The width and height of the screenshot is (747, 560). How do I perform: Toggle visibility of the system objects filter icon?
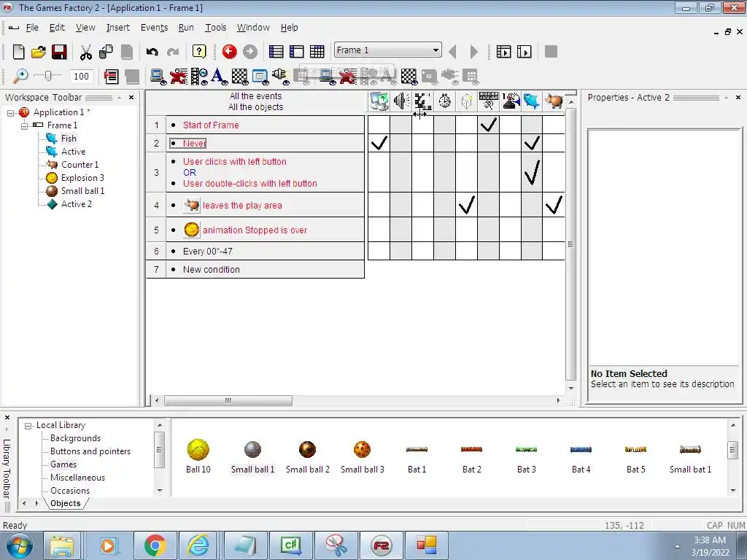pyautogui.click(x=158, y=76)
